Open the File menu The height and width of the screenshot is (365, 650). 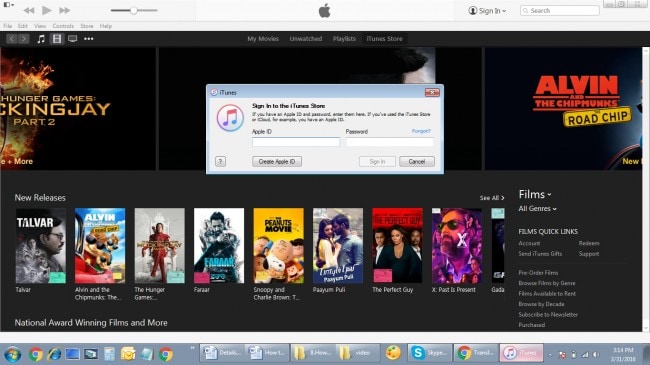[x=7, y=26]
